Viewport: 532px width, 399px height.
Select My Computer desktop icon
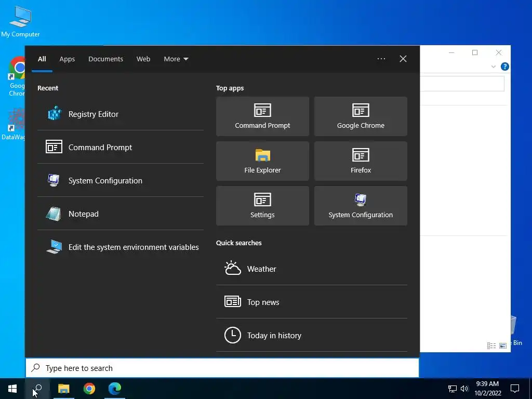tap(20, 22)
